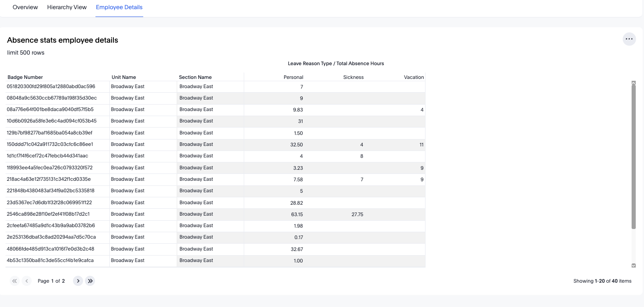The height and width of the screenshot is (307, 644).
Task: Open the Hierarchy View tab
Action: pos(67,7)
